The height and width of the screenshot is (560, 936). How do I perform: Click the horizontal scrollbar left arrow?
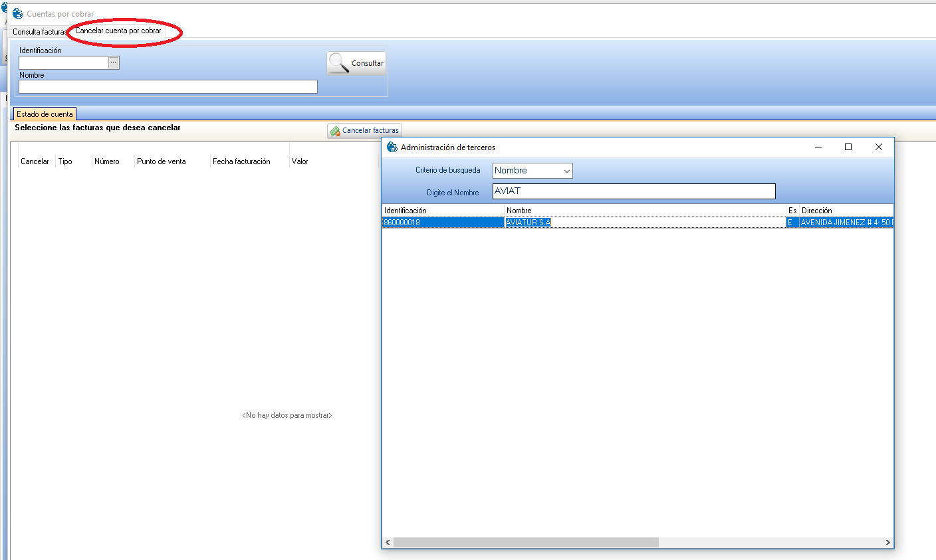tap(388, 543)
